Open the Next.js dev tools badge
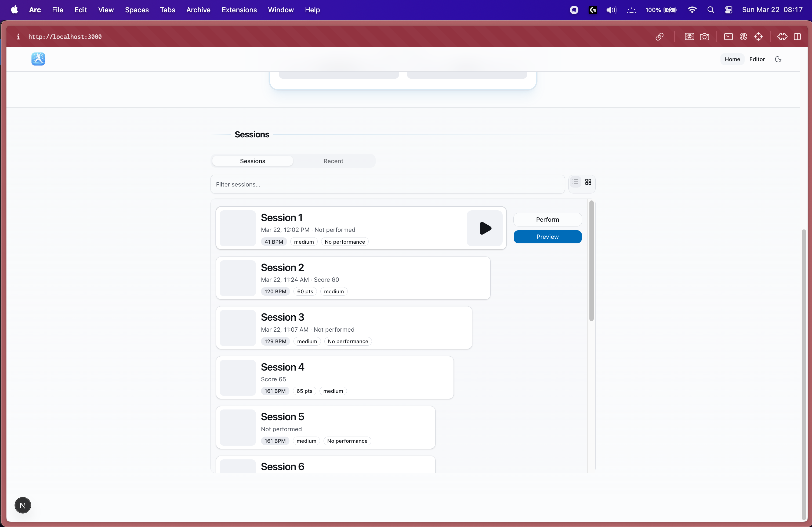 (x=23, y=505)
